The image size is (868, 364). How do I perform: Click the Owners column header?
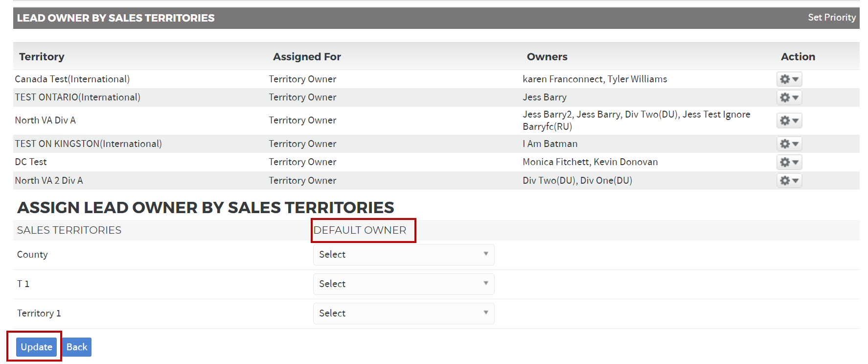pyautogui.click(x=547, y=57)
